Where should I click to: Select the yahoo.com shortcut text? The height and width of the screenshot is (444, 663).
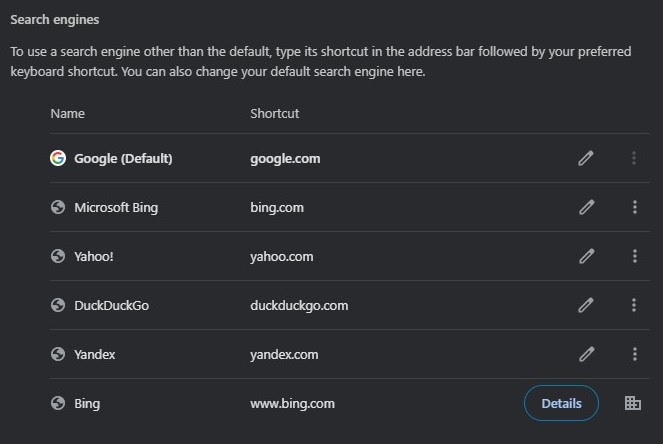(281, 256)
